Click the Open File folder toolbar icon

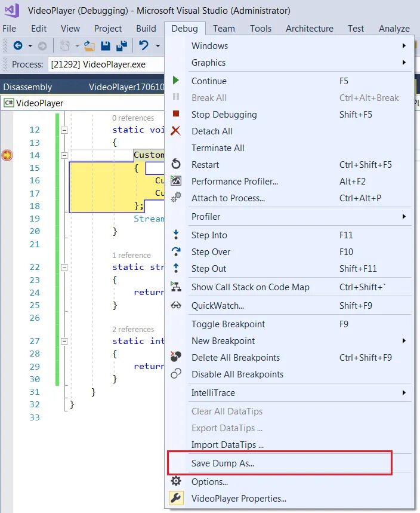click(x=89, y=46)
